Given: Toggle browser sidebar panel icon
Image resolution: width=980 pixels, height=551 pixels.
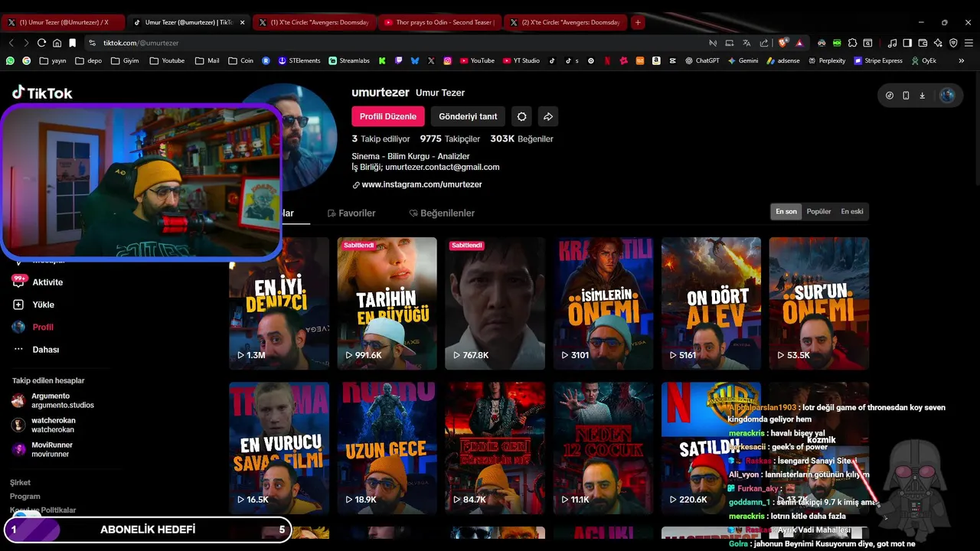Looking at the screenshot, I should (x=907, y=43).
